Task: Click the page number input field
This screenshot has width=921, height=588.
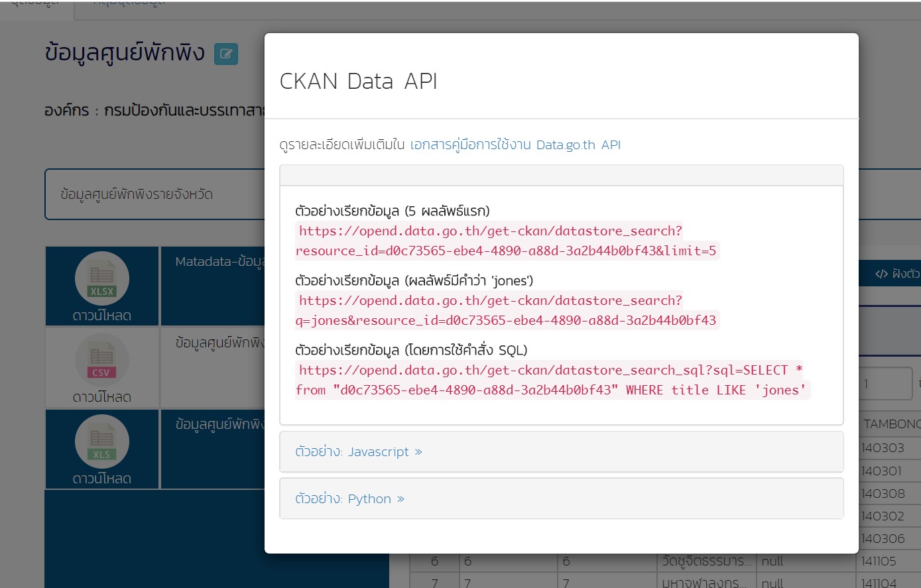Action: pos(885,384)
